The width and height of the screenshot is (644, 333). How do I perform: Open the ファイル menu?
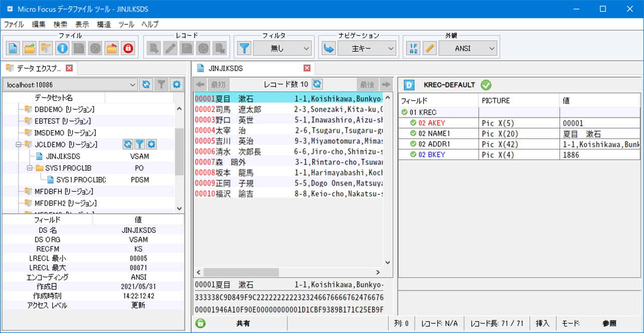(14, 24)
